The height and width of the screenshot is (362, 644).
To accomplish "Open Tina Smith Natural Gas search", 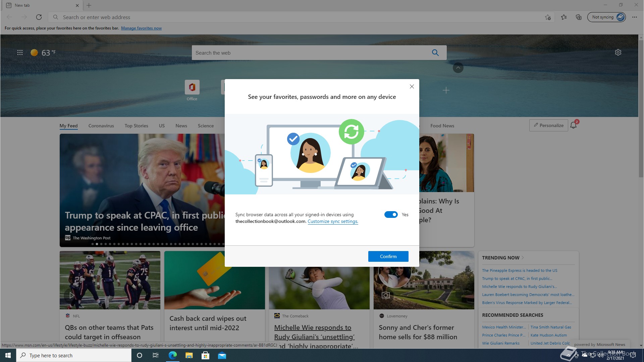I will coord(551,327).
